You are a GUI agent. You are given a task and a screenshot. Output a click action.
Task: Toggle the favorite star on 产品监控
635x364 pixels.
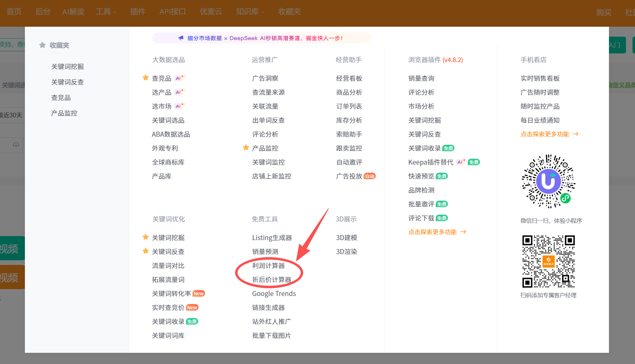(x=246, y=148)
